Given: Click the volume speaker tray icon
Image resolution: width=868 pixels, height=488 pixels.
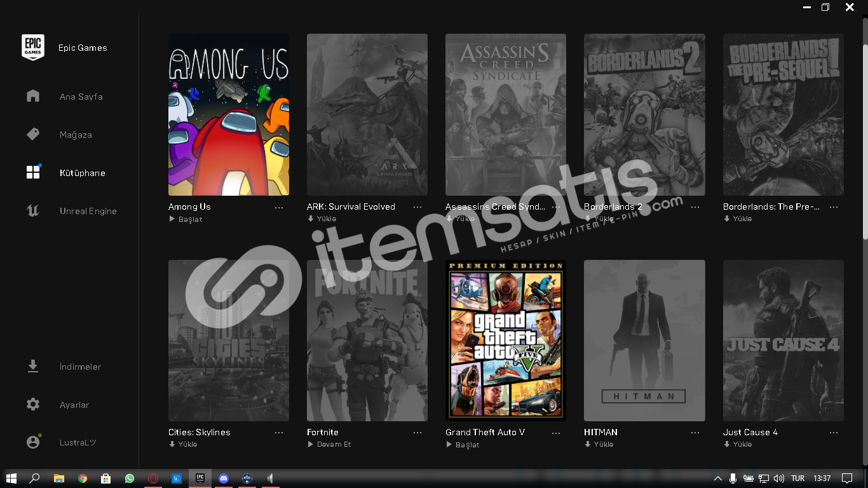Looking at the screenshot, I should coord(779,478).
